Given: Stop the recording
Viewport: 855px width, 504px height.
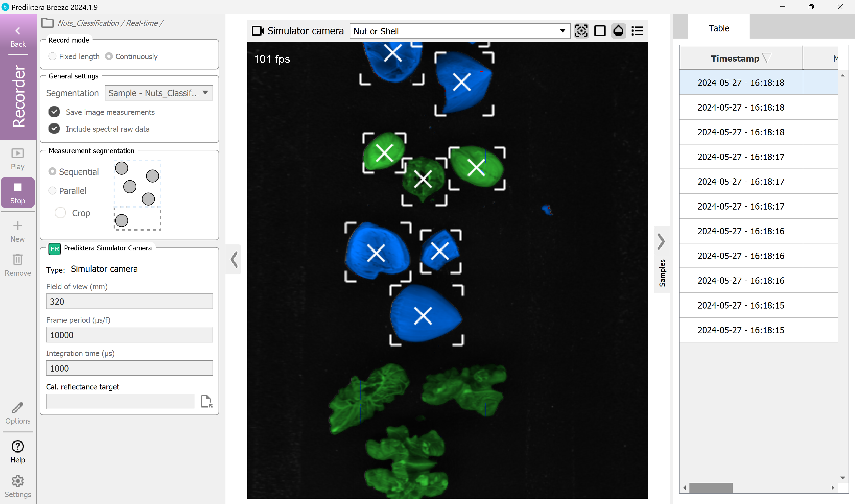Looking at the screenshot, I should coord(18,192).
